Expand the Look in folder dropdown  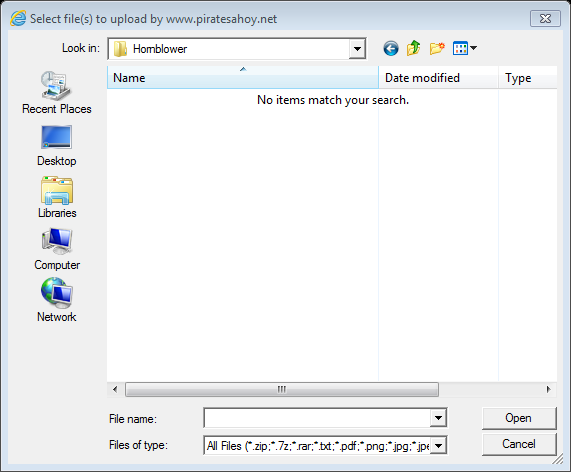[357, 48]
